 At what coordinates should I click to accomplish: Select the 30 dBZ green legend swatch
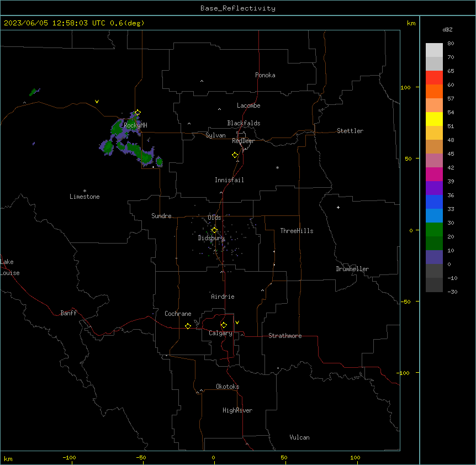pyautogui.click(x=434, y=230)
